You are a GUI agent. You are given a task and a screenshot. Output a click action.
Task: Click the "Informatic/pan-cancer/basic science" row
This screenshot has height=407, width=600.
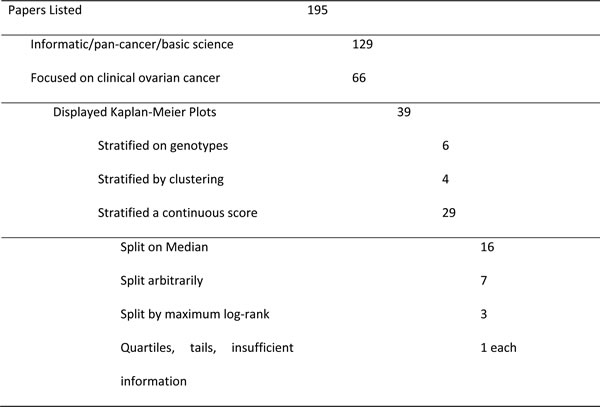coord(132,45)
